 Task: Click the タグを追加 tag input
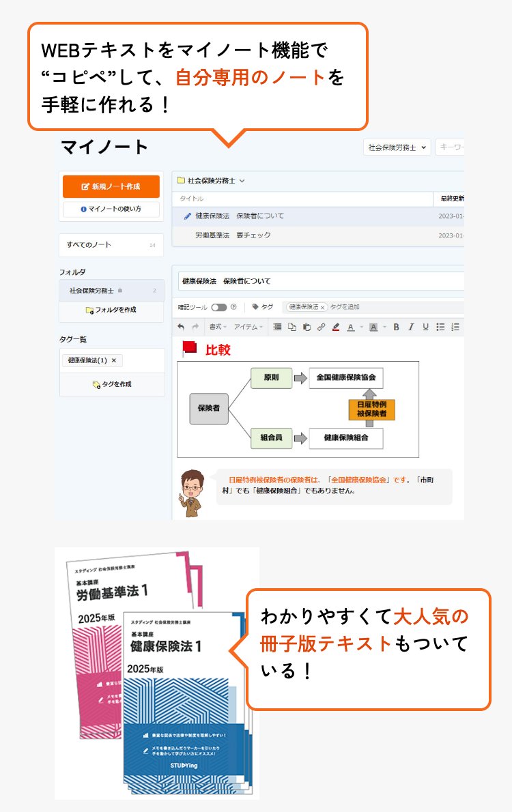coord(345,307)
